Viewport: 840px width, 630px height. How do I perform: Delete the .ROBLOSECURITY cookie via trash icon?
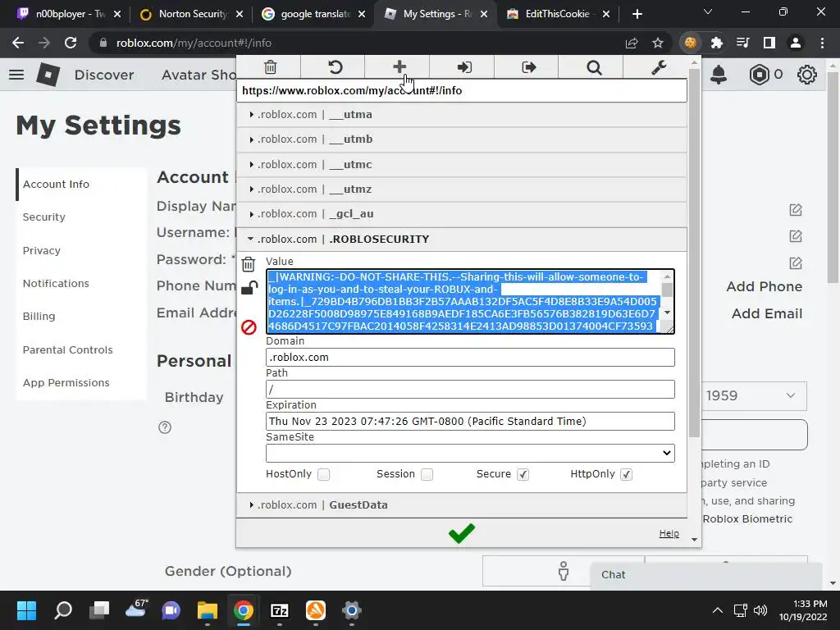click(248, 265)
